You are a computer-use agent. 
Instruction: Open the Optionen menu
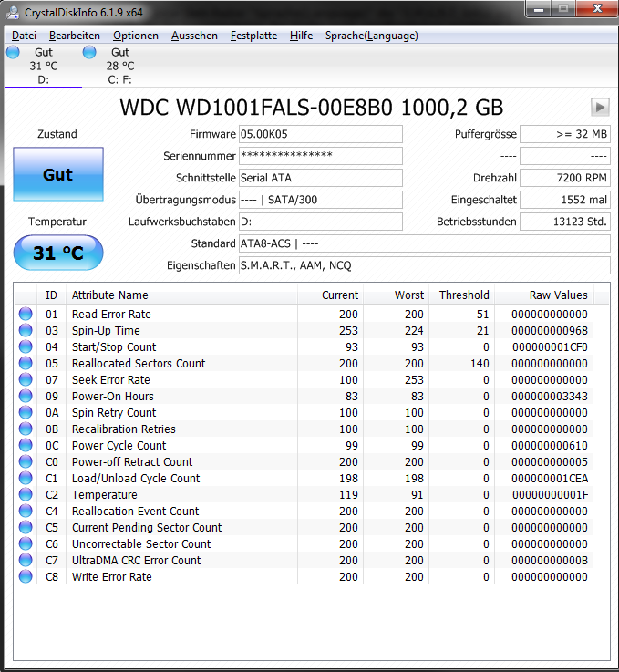click(x=135, y=36)
